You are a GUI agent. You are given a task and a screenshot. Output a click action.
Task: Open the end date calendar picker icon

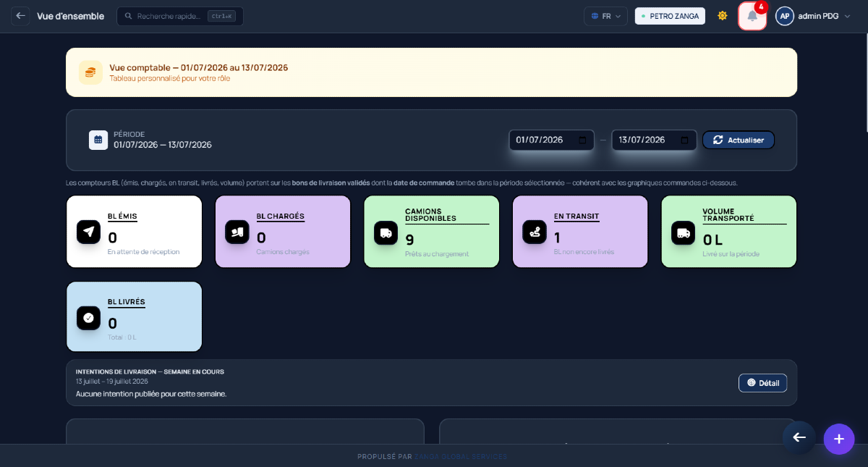pos(685,140)
